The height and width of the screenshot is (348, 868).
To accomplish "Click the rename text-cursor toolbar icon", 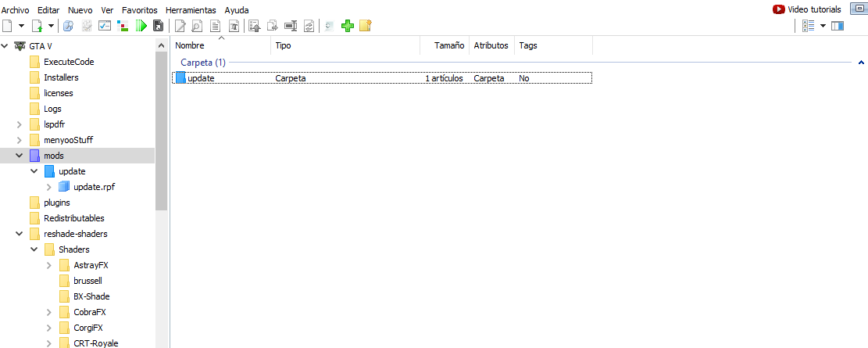I will (233, 26).
